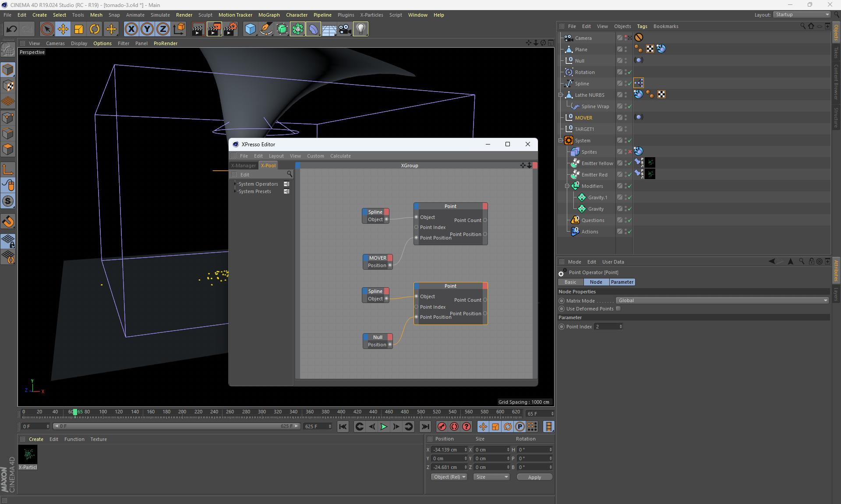Toggle the X-axis lock icon

point(131,29)
